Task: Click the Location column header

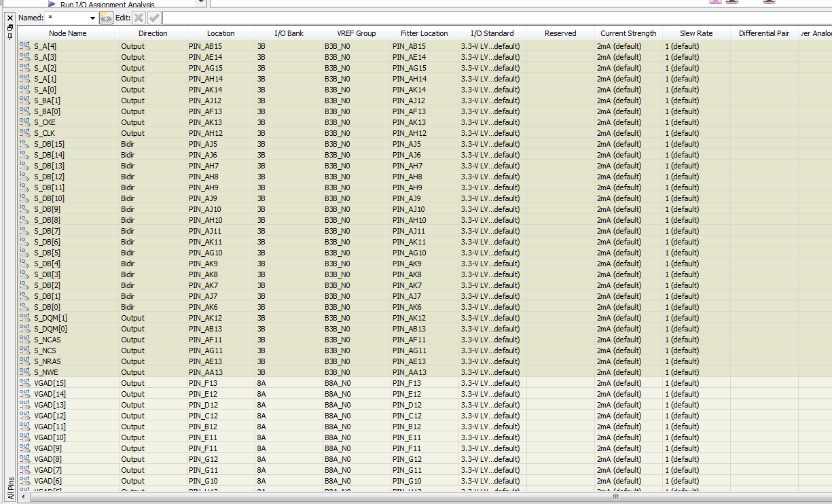Action: point(221,33)
